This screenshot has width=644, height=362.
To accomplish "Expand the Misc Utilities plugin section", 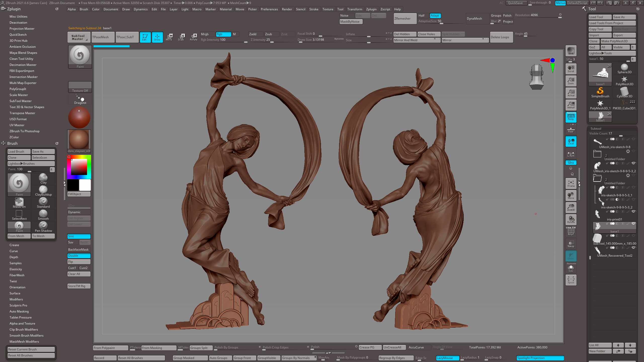I will coord(18,16).
